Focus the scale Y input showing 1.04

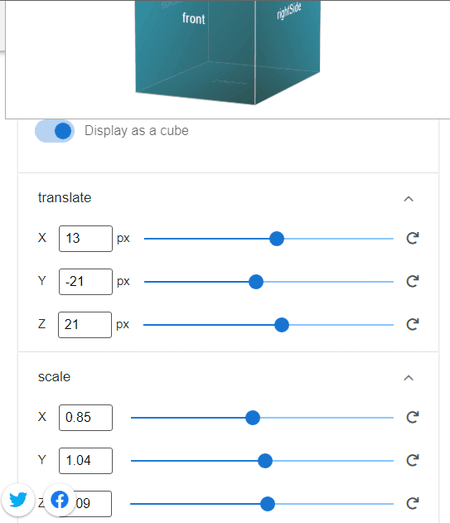(86, 461)
